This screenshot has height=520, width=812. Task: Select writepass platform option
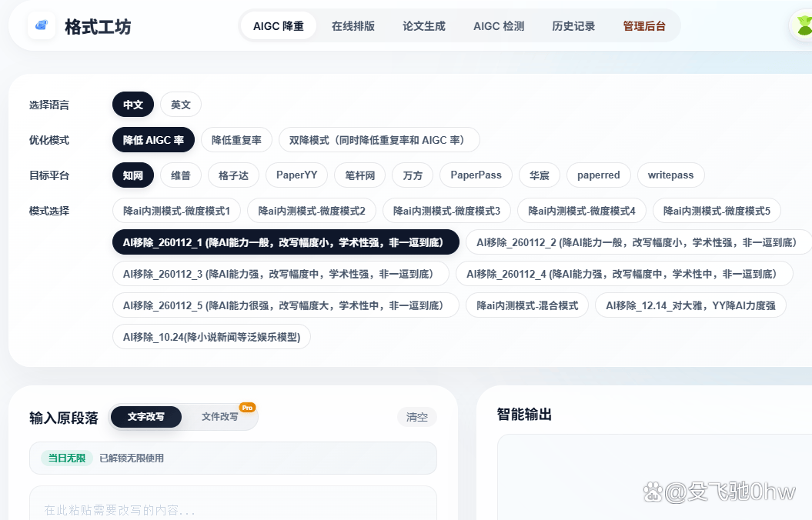click(x=670, y=175)
